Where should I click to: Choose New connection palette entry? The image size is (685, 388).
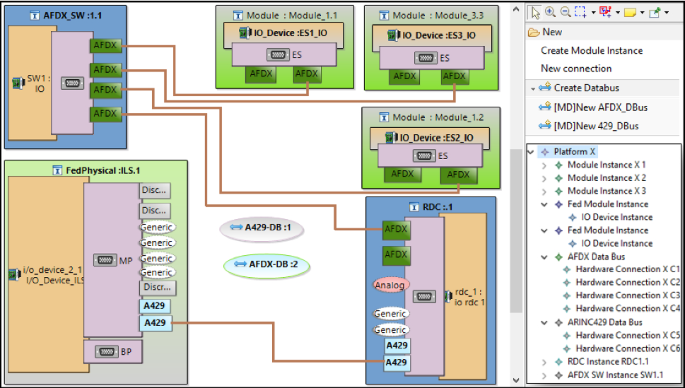click(576, 69)
